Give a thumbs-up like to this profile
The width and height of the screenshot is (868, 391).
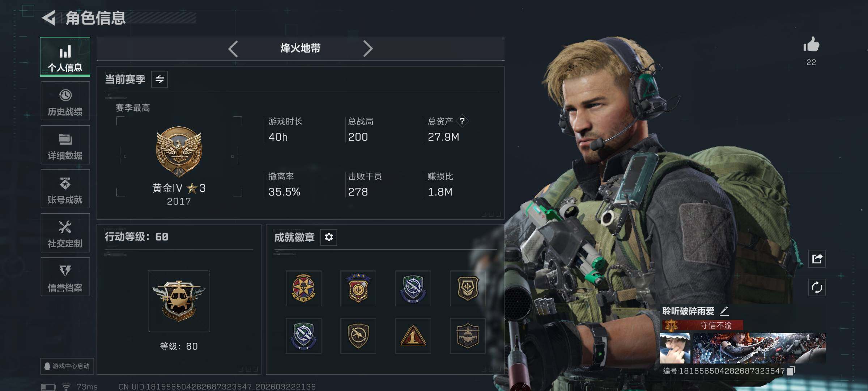811,45
